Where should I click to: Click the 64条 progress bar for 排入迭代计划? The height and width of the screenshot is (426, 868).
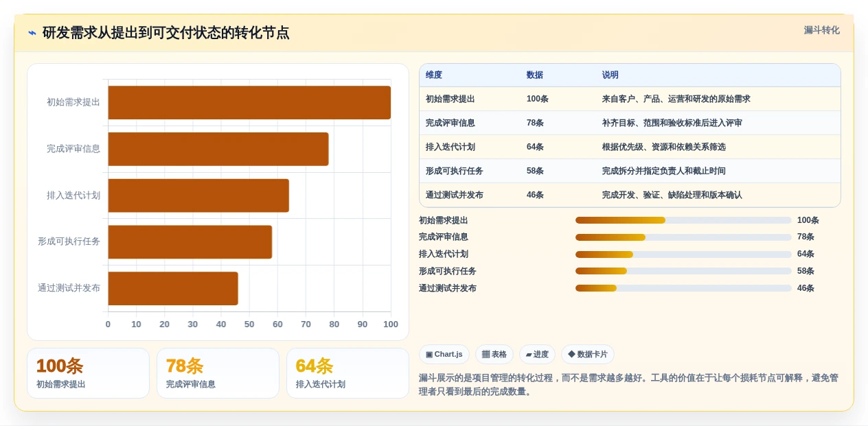click(683, 255)
